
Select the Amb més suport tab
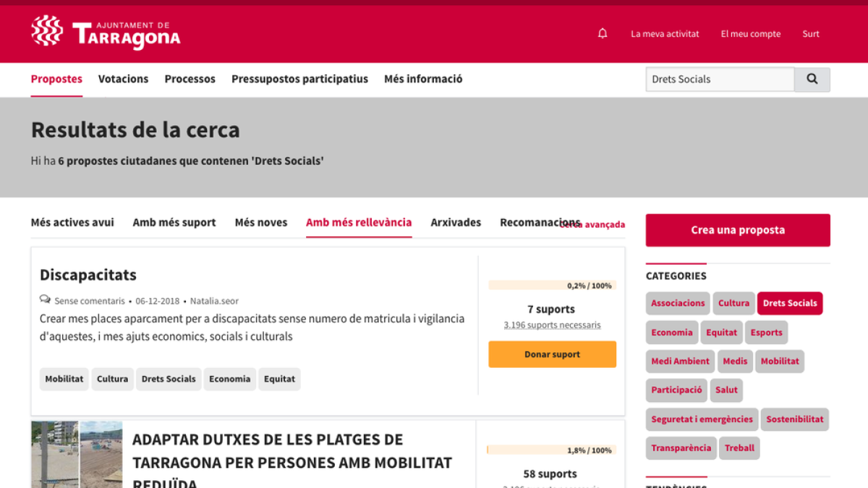174,223
